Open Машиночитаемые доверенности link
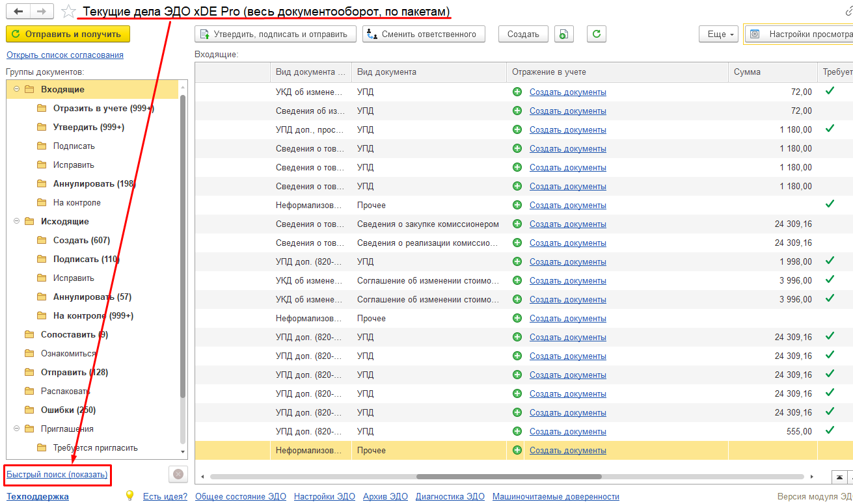Image resolution: width=853 pixels, height=504 pixels. point(556,496)
